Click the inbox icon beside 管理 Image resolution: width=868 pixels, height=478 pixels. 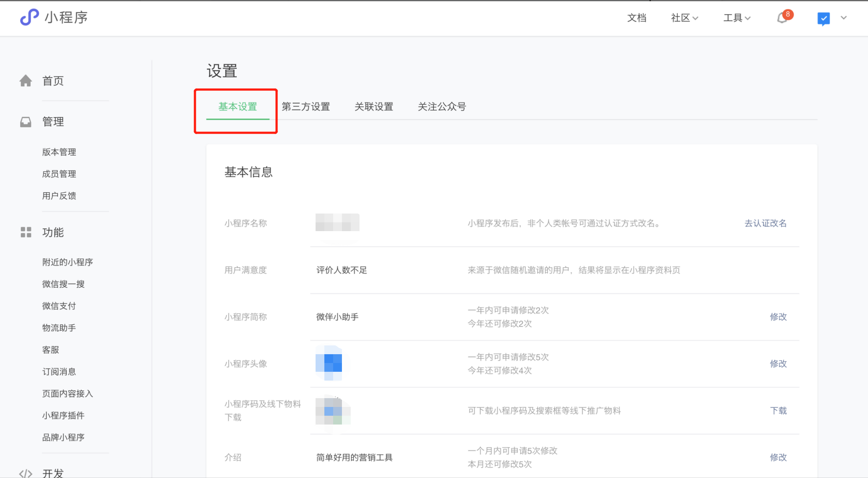pyautogui.click(x=26, y=122)
